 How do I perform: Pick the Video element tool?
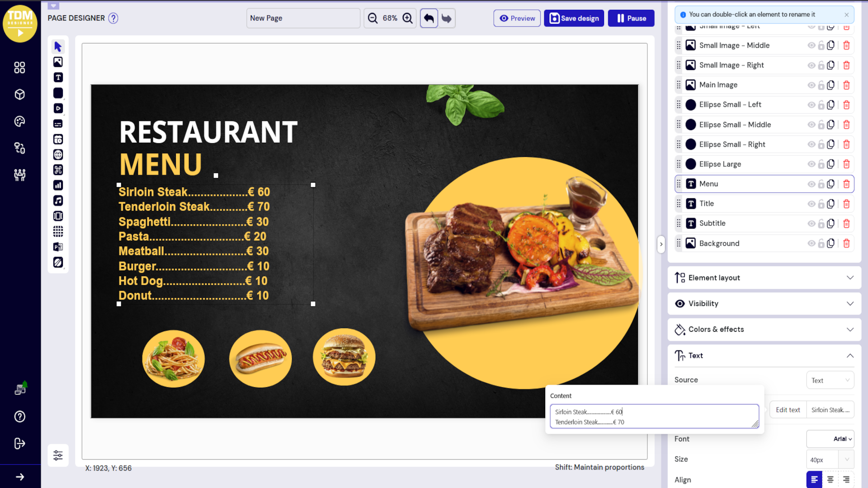pyautogui.click(x=58, y=108)
